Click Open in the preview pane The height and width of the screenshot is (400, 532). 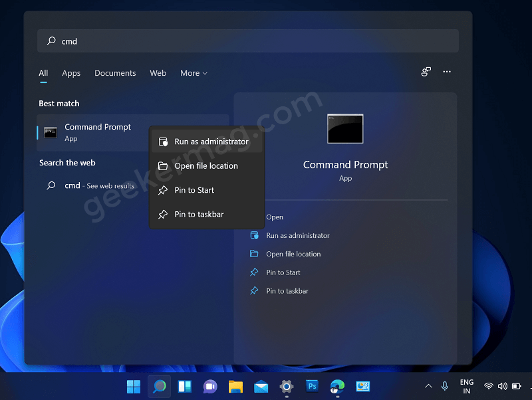tap(275, 217)
